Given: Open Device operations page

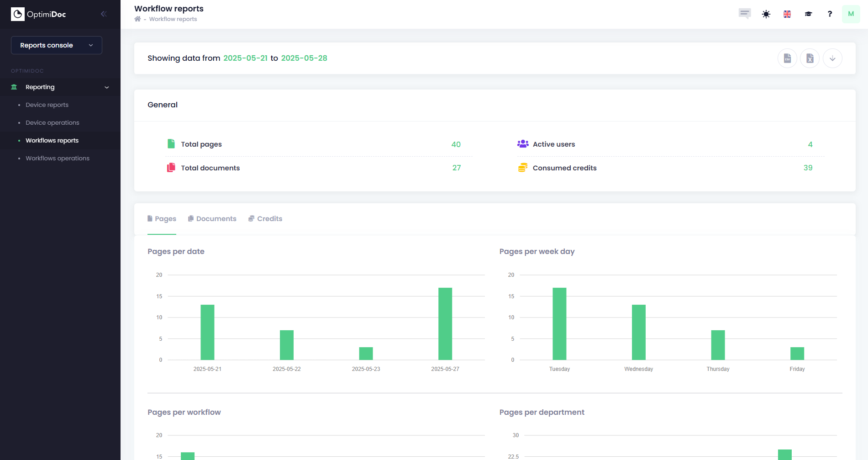Looking at the screenshot, I should 53,122.
